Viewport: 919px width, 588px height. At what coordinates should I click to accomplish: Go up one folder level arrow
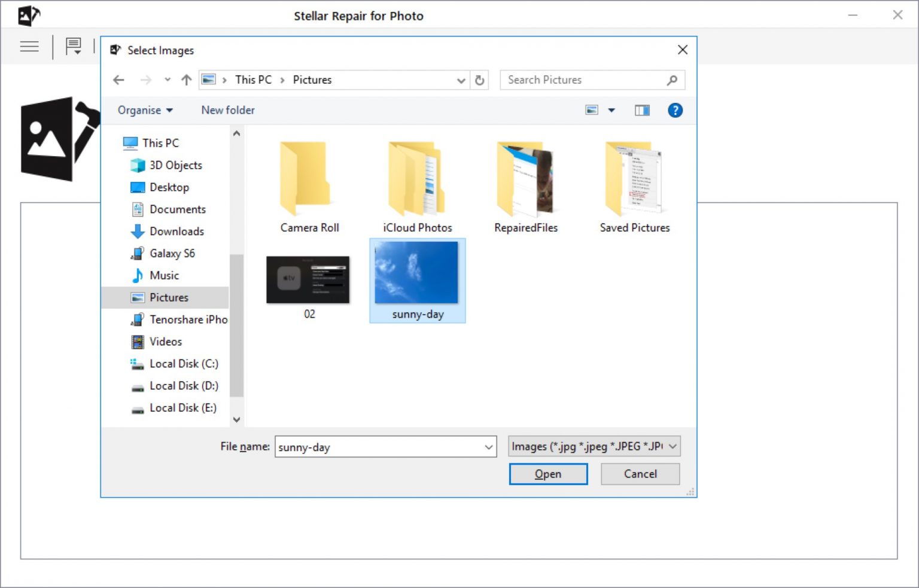(x=187, y=80)
